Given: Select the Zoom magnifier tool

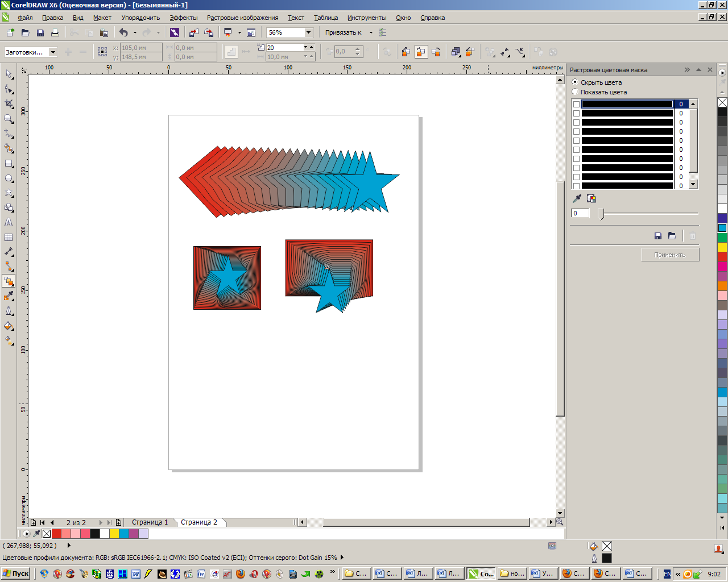Looking at the screenshot, I should [9, 119].
